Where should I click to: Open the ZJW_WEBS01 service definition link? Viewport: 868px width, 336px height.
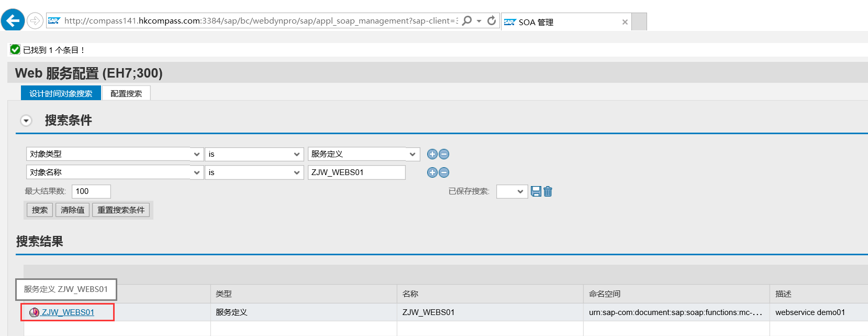[x=68, y=312]
